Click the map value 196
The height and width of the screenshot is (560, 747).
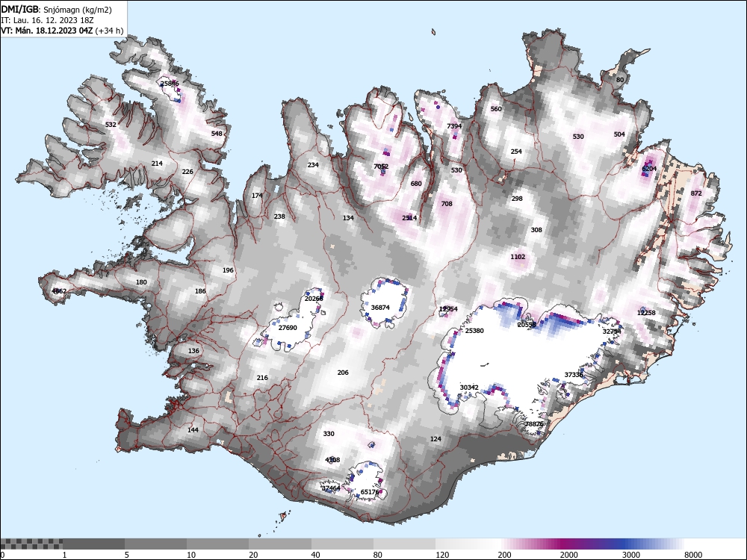coord(228,270)
